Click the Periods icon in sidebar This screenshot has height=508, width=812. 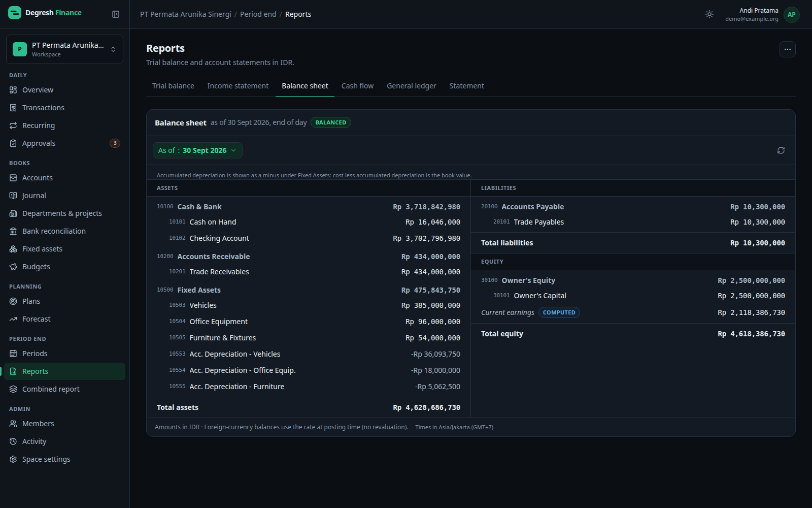coord(13,354)
